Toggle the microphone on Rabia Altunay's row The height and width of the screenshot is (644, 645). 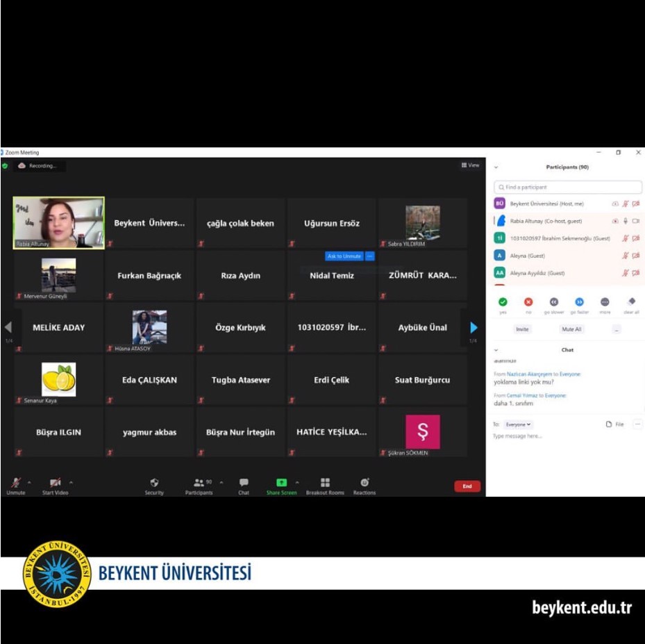tap(626, 221)
